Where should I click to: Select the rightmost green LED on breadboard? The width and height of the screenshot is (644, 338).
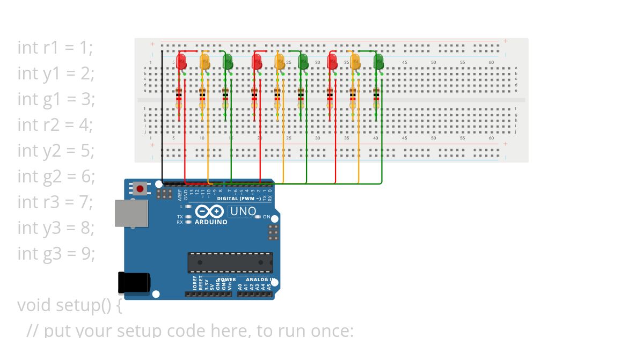click(378, 61)
